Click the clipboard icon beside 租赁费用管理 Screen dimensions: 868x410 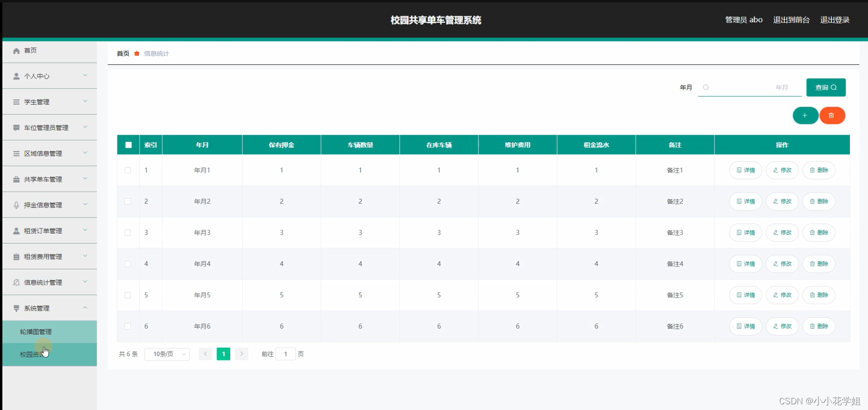tap(17, 256)
